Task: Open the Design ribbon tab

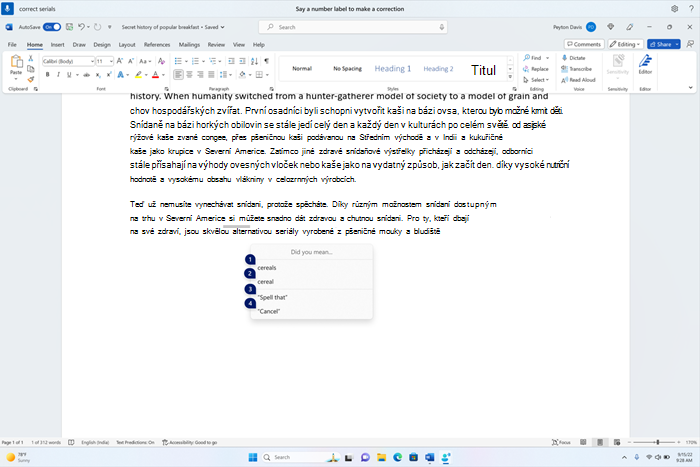Action: click(102, 45)
